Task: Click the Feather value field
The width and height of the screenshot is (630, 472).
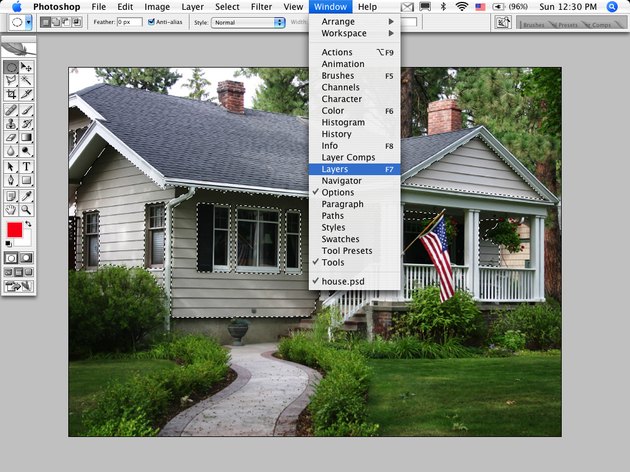Action: coord(129,22)
